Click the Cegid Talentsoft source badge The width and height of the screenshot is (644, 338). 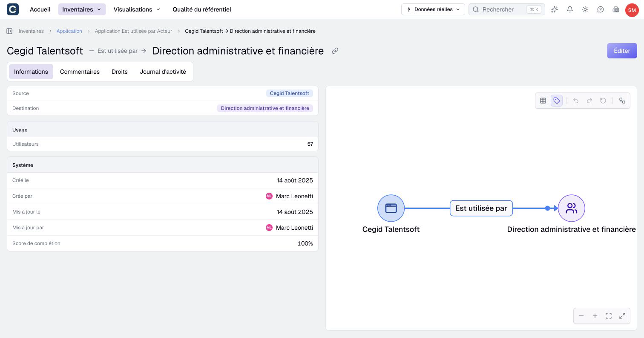click(290, 93)
